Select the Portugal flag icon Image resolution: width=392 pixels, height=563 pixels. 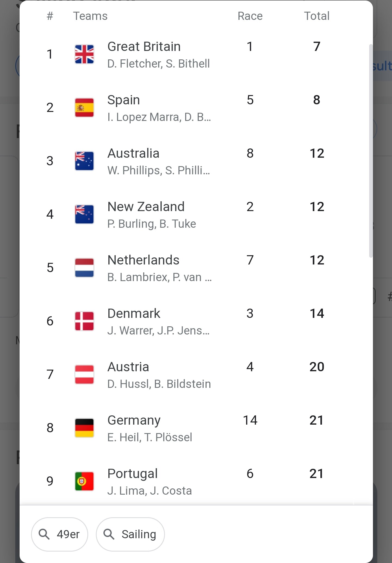tap(84, 481)
